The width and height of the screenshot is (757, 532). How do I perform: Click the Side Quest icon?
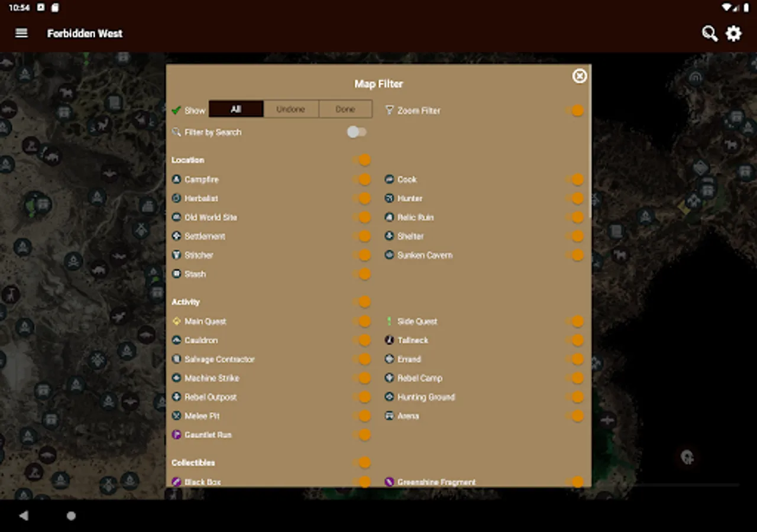pos(389,321)
